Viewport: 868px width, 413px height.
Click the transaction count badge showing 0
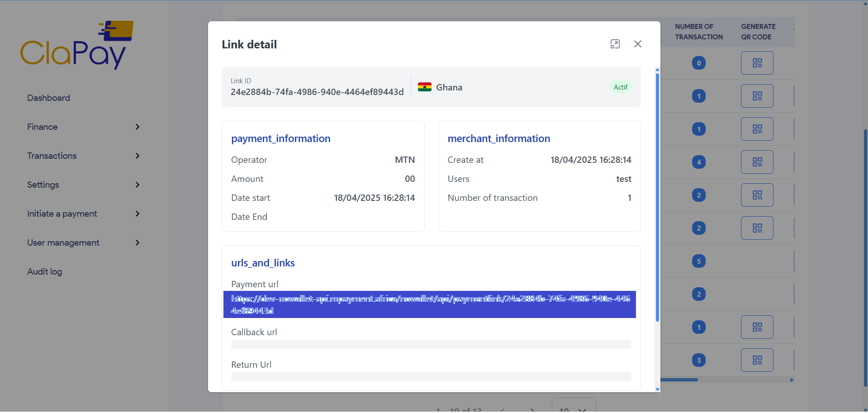pos(698,63)
